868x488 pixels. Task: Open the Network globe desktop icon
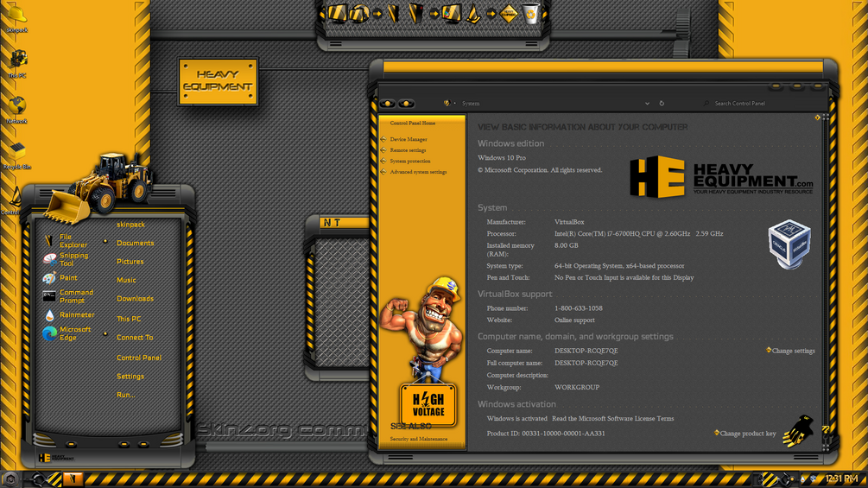pyautogui.click(x=16, y=109)
